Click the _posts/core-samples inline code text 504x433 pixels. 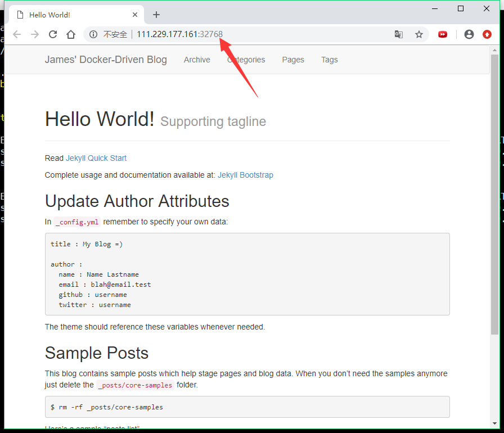click(x=136, y=385)
